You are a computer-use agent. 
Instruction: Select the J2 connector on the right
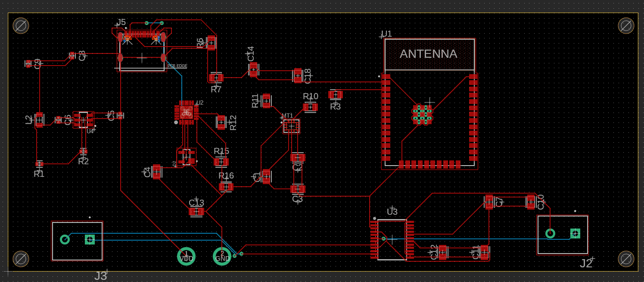(x=563, y=234)
